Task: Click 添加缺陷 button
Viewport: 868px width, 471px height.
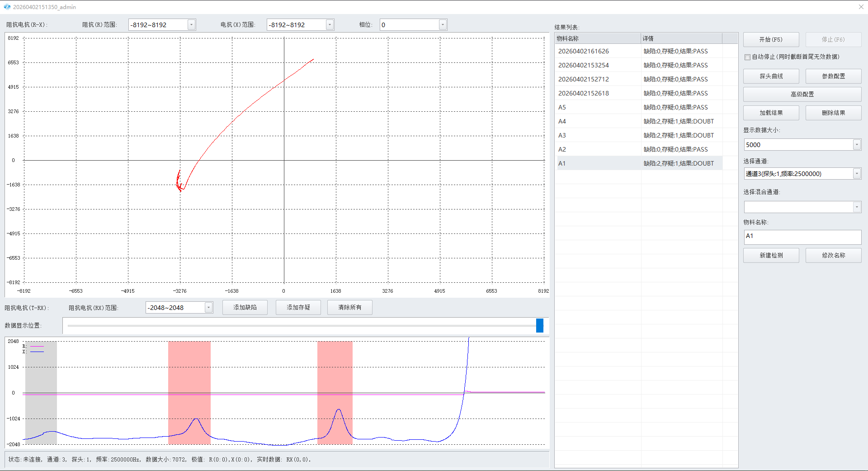Action: [x=245, y=308]
